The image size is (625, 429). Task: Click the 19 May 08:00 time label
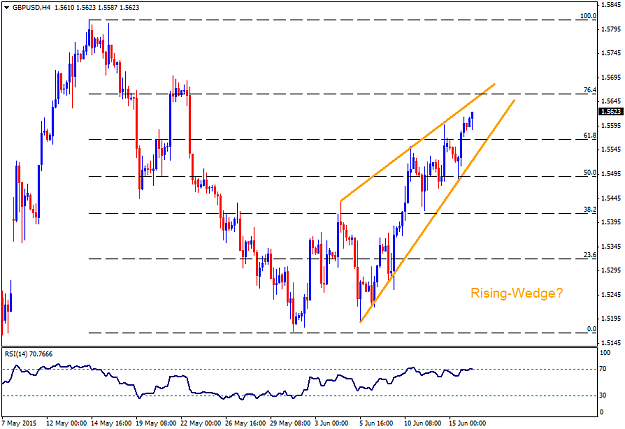pos(156,423)
